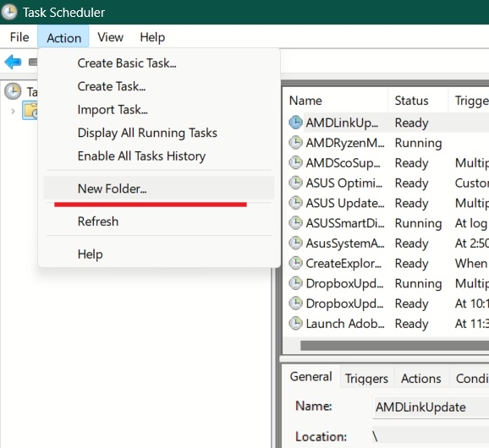Screen dimensions: 489x448
Task: Select the ASUS Optimi... task name
Action: tap(344, 183)
